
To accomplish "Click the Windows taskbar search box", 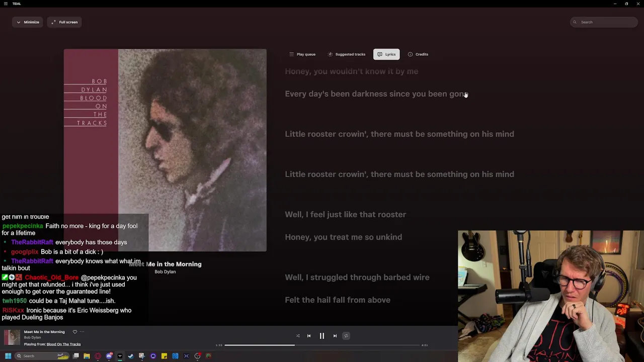I will pos(42,356).
